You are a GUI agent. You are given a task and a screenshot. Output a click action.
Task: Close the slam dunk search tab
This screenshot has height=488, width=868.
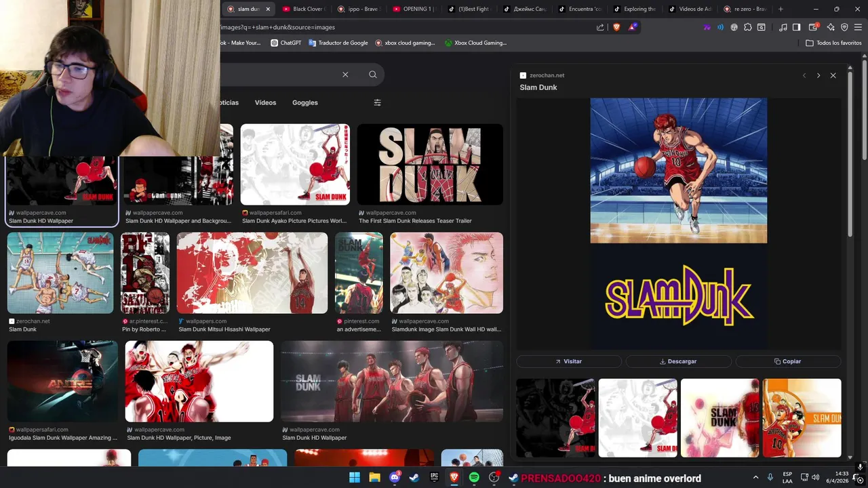[268, 9]
